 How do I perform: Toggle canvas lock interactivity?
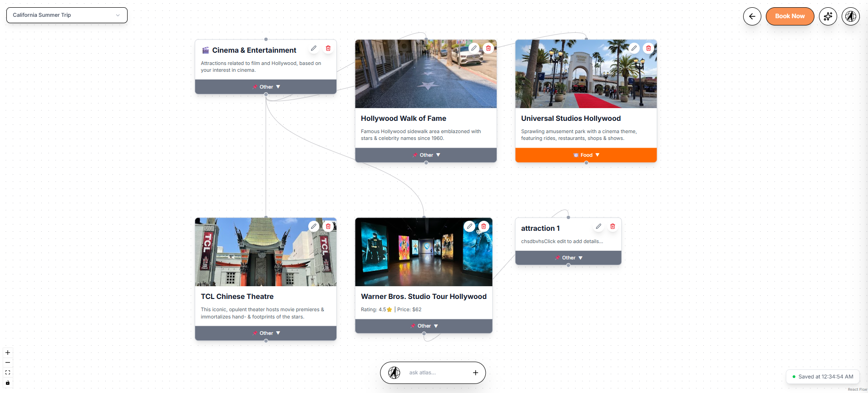[x=8, y=383]
